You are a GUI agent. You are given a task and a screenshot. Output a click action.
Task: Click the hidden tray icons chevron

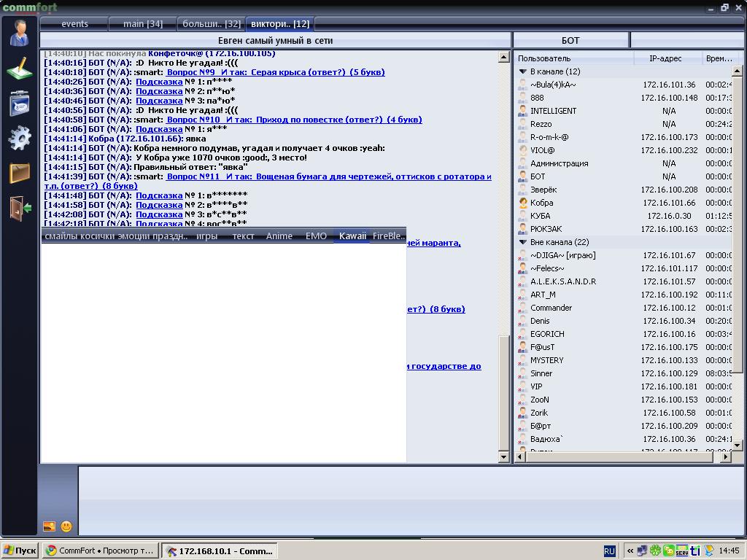[630, 551]
